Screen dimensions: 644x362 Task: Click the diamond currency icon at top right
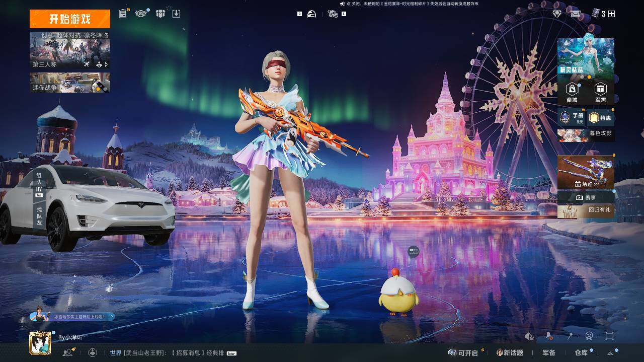click(557, 14)
